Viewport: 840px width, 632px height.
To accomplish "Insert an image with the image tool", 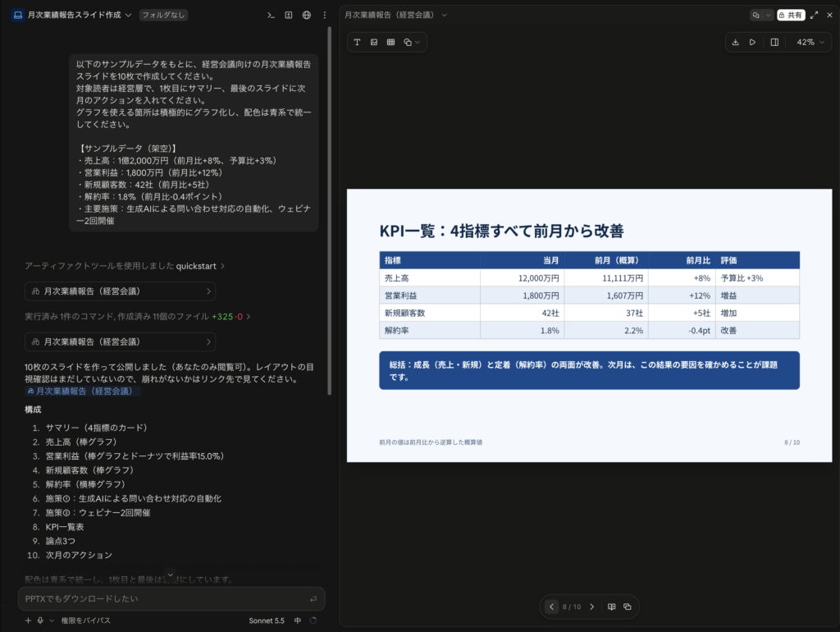I will (x=374, y=43).
